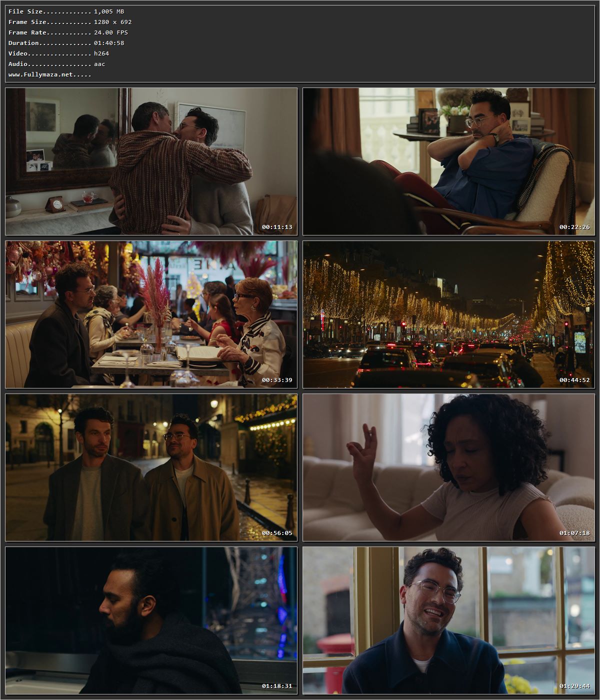
Task: Click the 01:07:18 timestamp text
Action: point(574,533)
